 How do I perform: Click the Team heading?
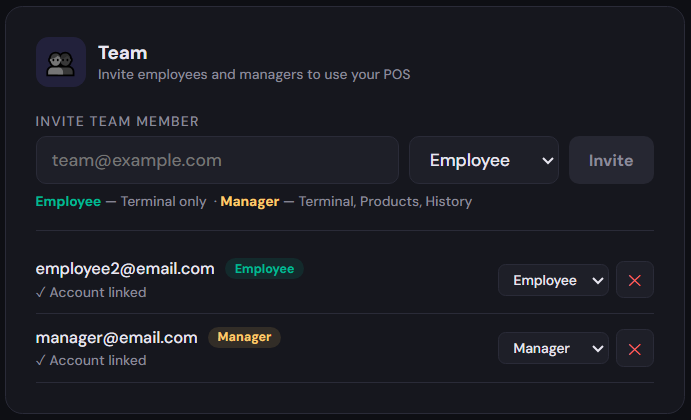[123, 53]
